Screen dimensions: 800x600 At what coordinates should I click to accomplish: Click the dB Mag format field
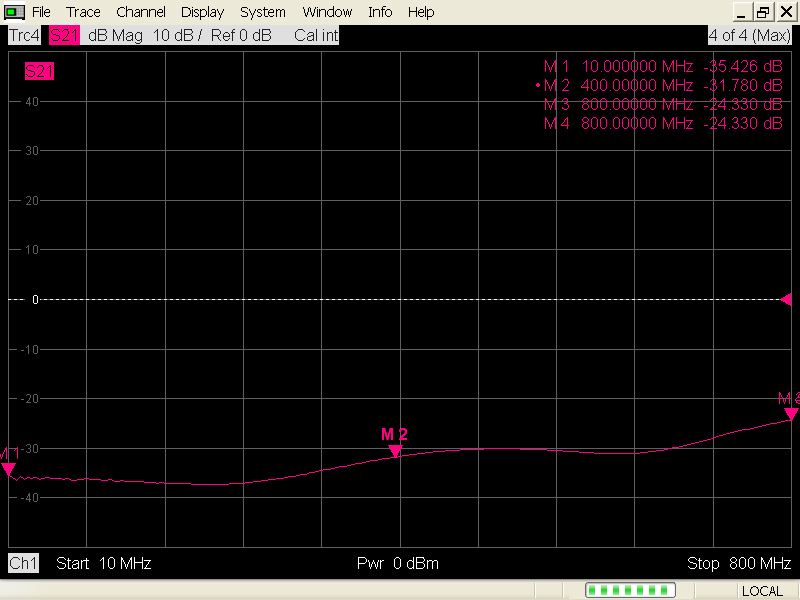[x=115, y=35]
